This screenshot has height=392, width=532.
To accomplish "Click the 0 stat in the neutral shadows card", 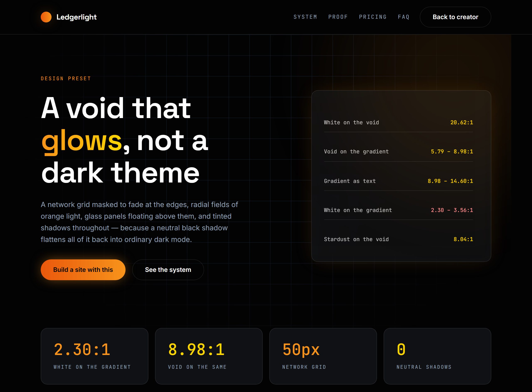I will pyautogui.click(x=401, y=350).
